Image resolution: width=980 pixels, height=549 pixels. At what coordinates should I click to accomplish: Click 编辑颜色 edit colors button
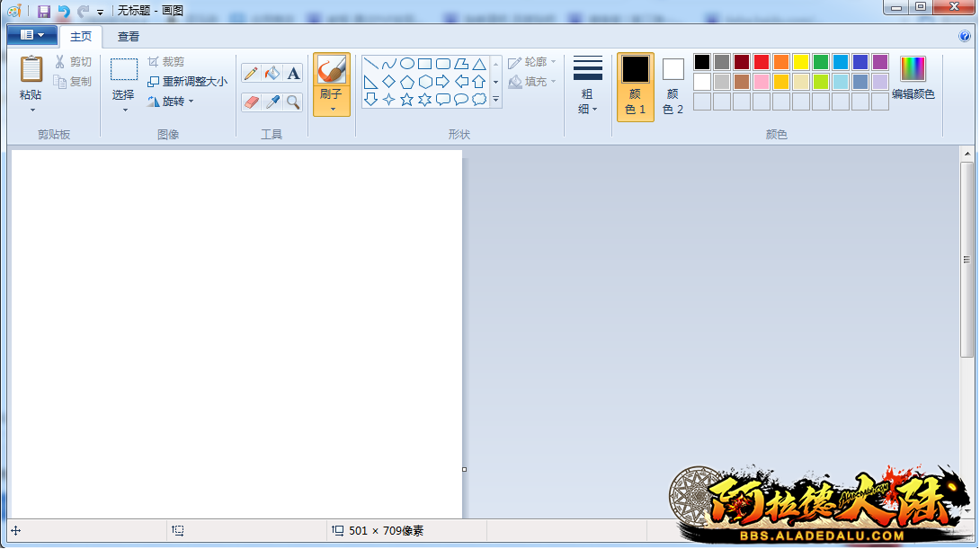pyautogui.click(x=913, y=79)
